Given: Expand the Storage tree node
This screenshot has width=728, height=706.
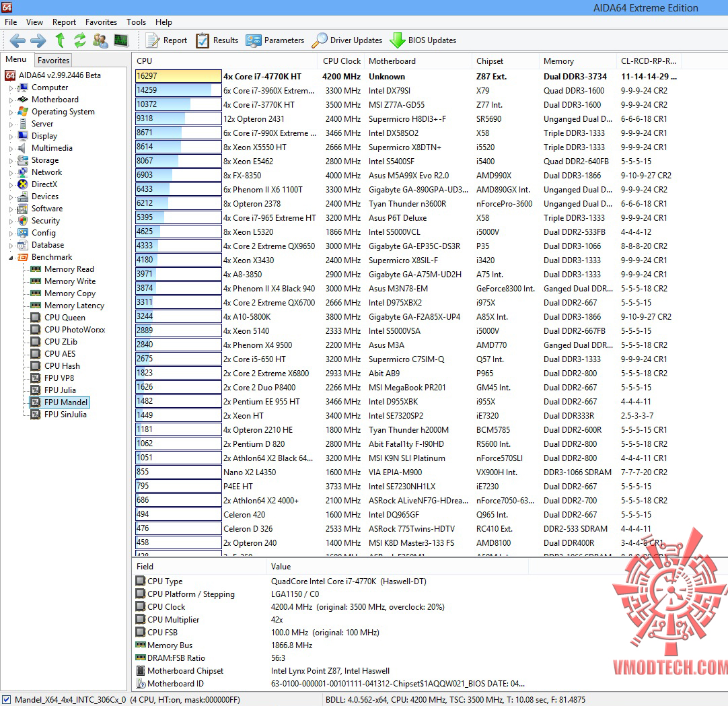Looking at the screenshot, I should [x=11, y=160].
